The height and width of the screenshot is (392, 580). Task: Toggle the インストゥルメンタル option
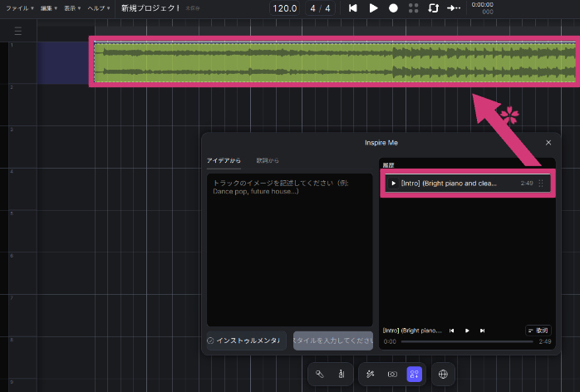click(247, 341)
